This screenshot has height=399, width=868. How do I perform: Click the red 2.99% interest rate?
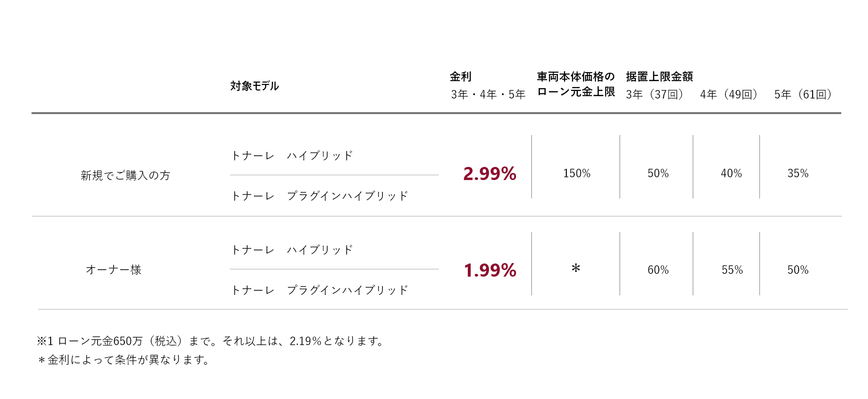489,173
